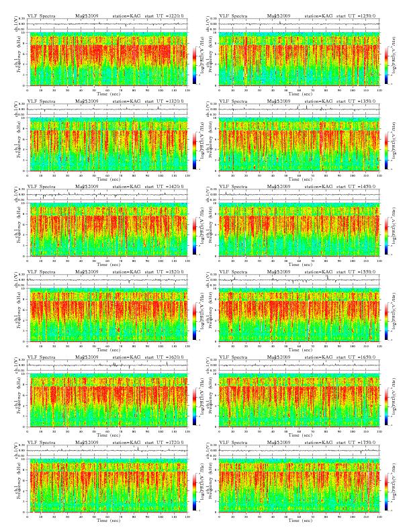Click the spectrogram for start UT 1350:0
Screen dimensions: 411x532
pos(300,144)
